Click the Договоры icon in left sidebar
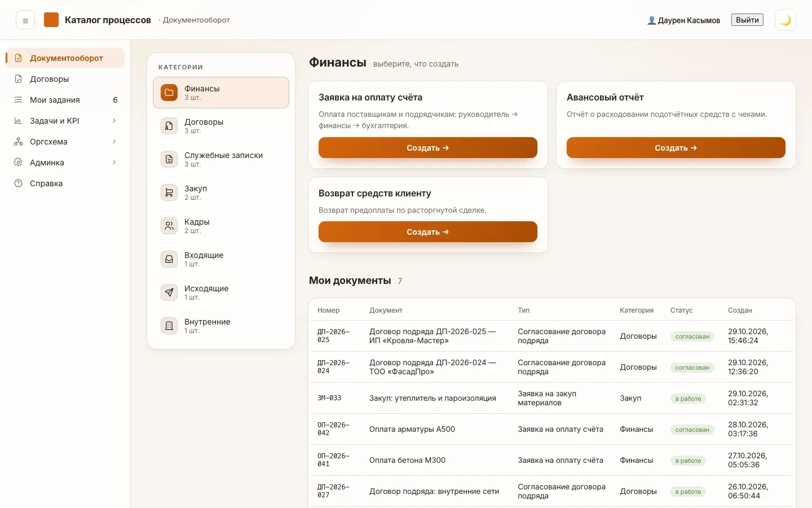 tap(18, 79)
